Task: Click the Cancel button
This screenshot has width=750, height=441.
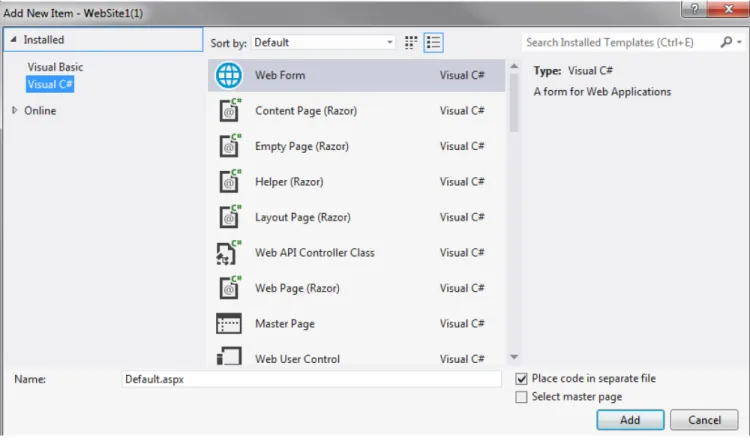Action: 704,420
